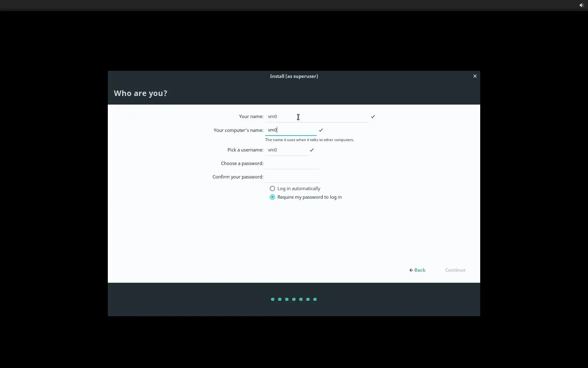
Task: Focus the Your name input field
Action: click(x=316, y=117)
